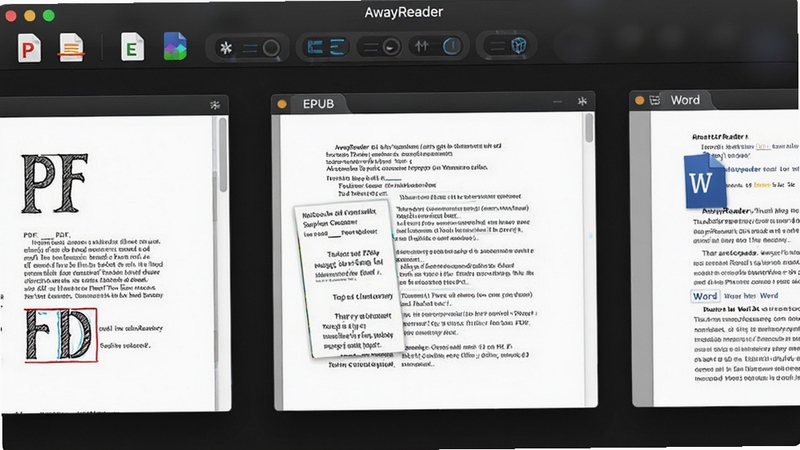Click the floating note popup in the EPUB panel
Screen dimensions: 800x450
pos(349,278)
